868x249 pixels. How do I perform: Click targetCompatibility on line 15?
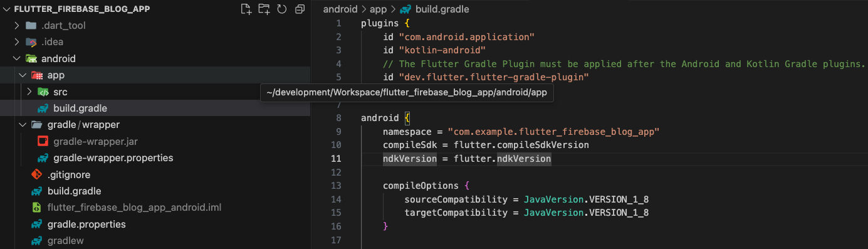pyautogui.click(x=456, y=213)
